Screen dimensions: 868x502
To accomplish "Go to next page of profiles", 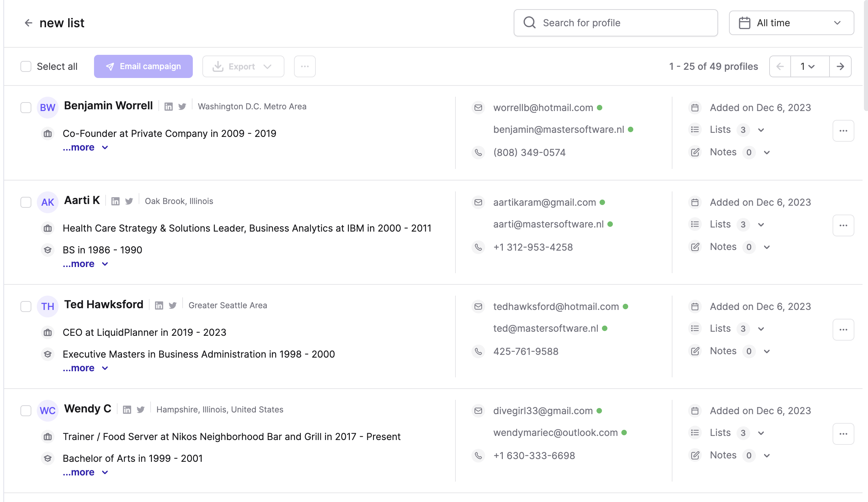I will tap(840, 66).
